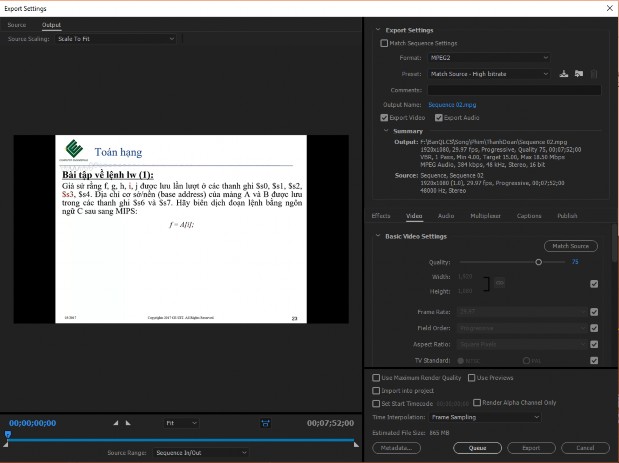Close the Export Settings dialog window
This screenshot has width=619, height=463.
[x=608, y=8]
